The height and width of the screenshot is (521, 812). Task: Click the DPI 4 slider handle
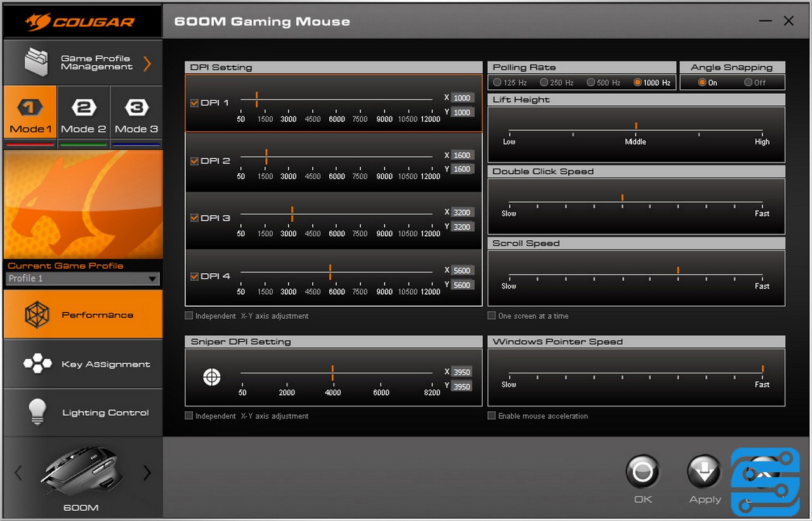coord(330,272)
